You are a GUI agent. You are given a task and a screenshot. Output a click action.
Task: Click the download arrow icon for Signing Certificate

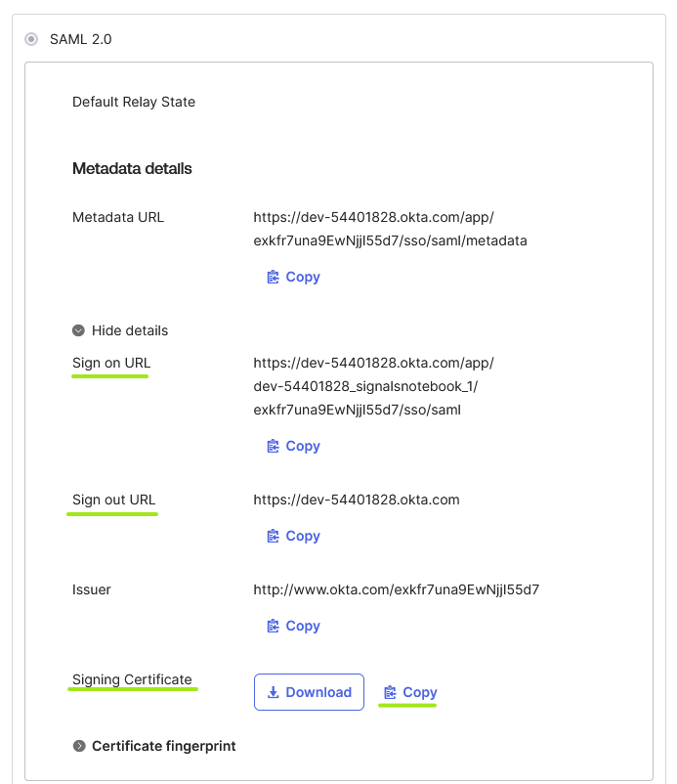[x=274, y=692]
